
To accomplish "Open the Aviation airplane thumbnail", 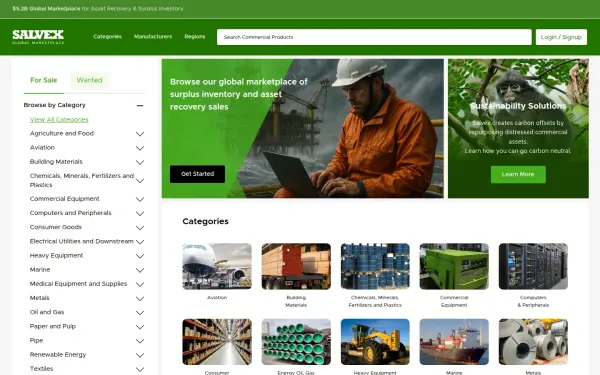I will click(x=217, y=266).
